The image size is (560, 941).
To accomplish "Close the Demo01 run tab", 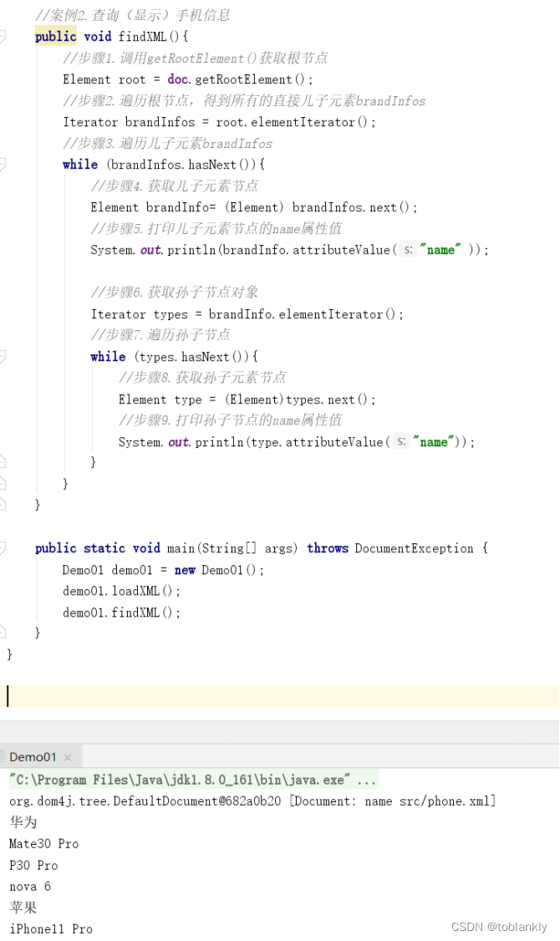I will [68, 757].
